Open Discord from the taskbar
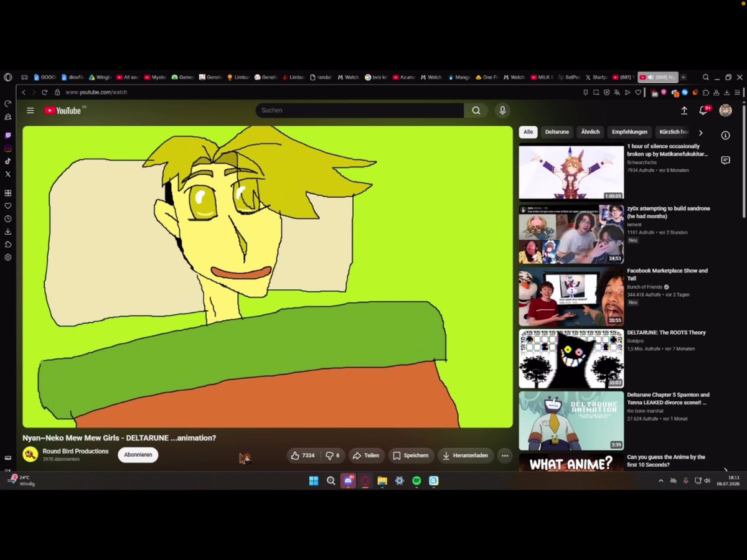 [x=348, y=480]
